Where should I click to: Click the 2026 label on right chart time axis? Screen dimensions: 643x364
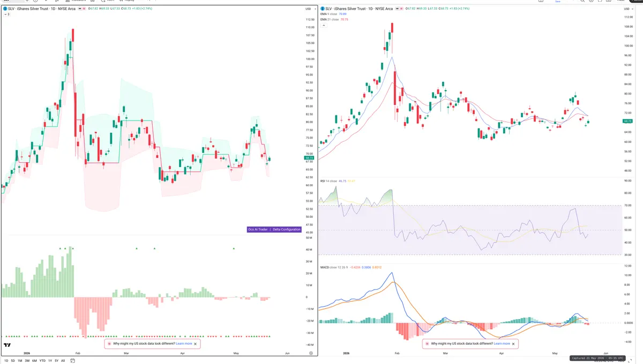tap(346, 353)
